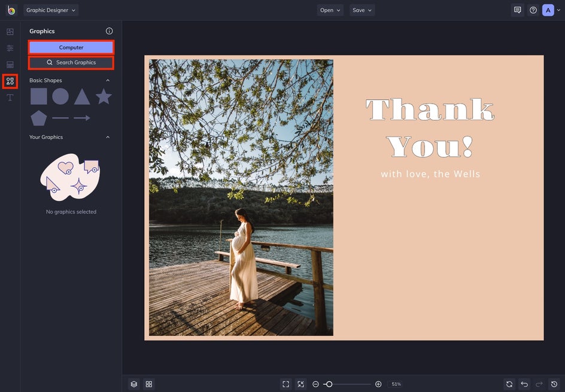Open the grid view icon in bottom bar
Screen dimensions: 565x392
tap(149, 384)
